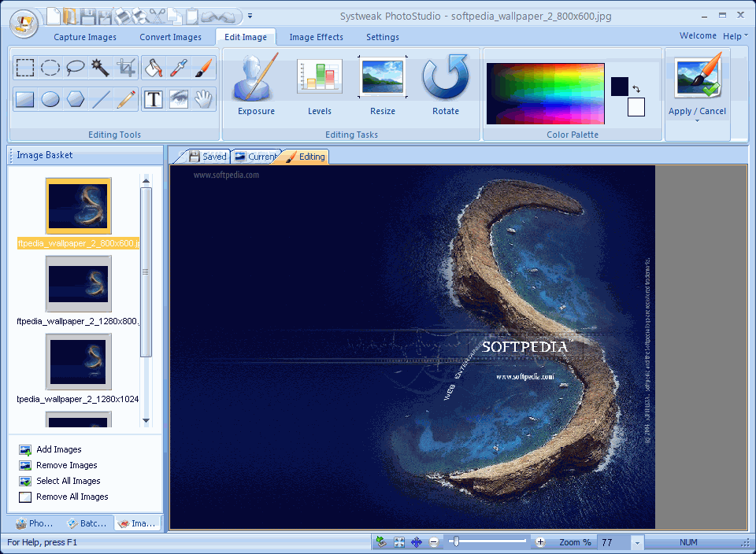Switch to the Capture Images ribbon tab
The height and width of the screenshot is (554, 756).
85,37
